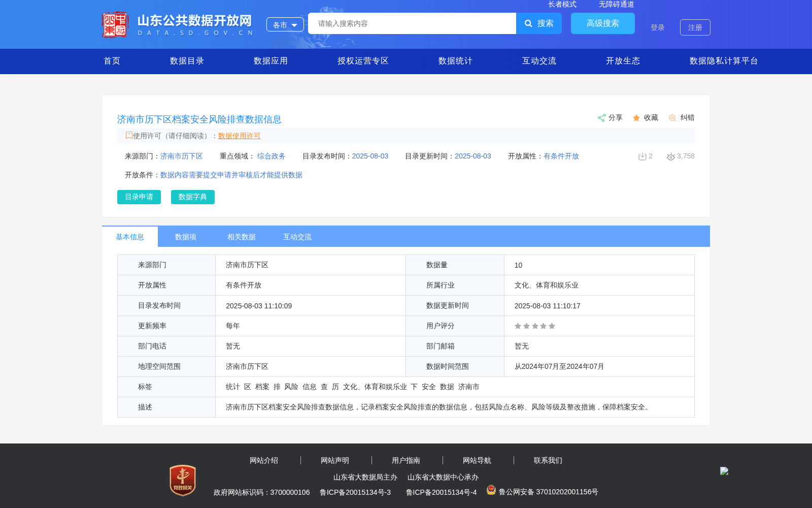Image resolution: width=812 pixels, height=508 pixels.
Task: Open 数据应用 menu item
Action: pyautogui.click(x=270, y=61)
